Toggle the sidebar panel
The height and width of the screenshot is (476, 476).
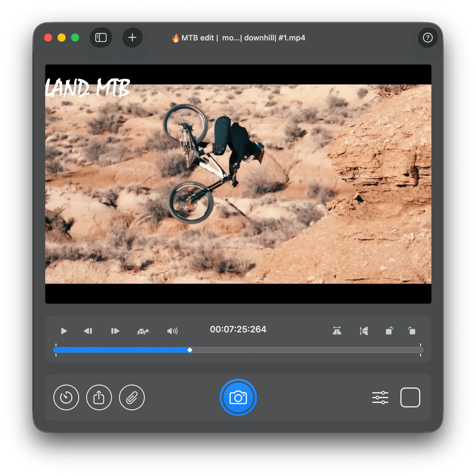coord(101,38)
